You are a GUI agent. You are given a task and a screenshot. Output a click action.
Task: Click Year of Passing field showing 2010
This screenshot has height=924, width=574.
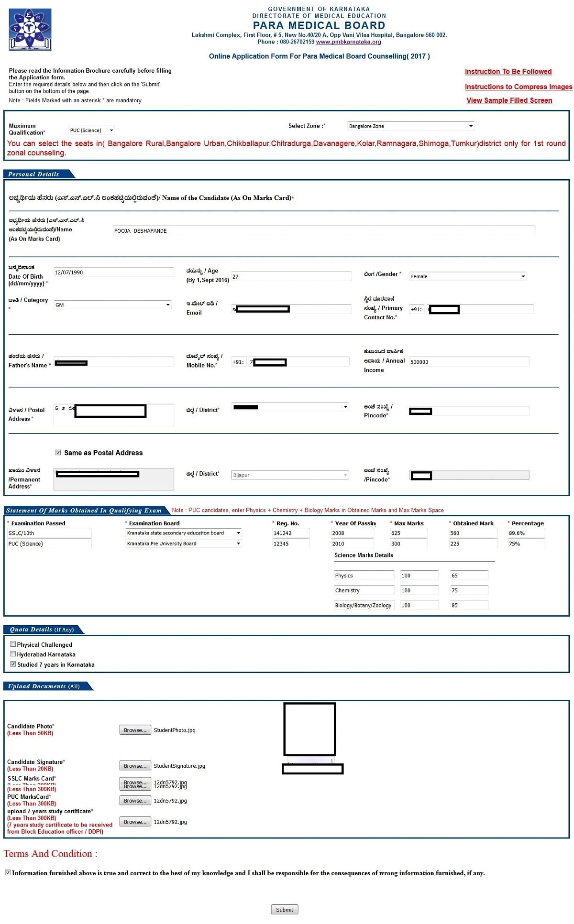[x=353, y=544]
